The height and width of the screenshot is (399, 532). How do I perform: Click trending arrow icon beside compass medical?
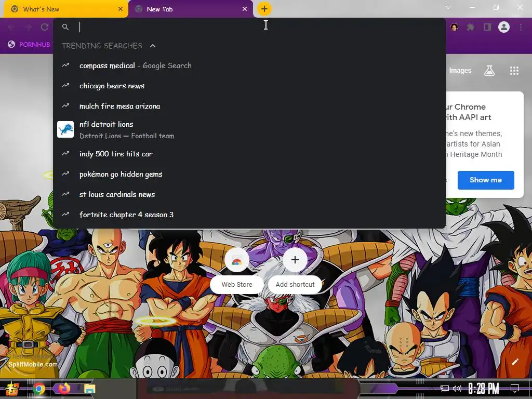point(65,65)
